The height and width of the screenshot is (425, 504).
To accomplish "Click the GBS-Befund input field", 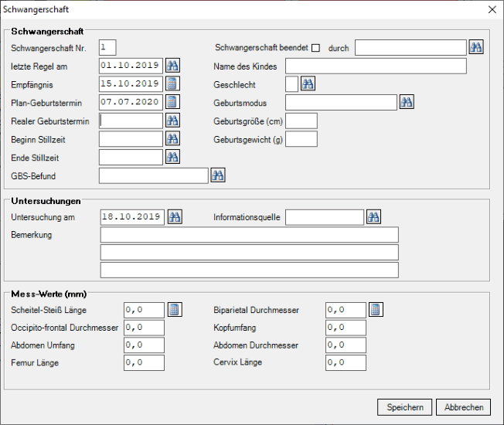I will [154, 175].
